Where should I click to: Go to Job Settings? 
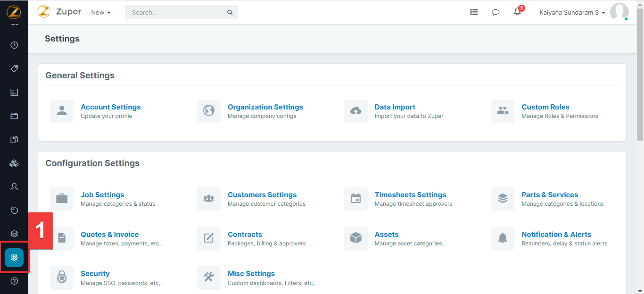coord(102,195)
